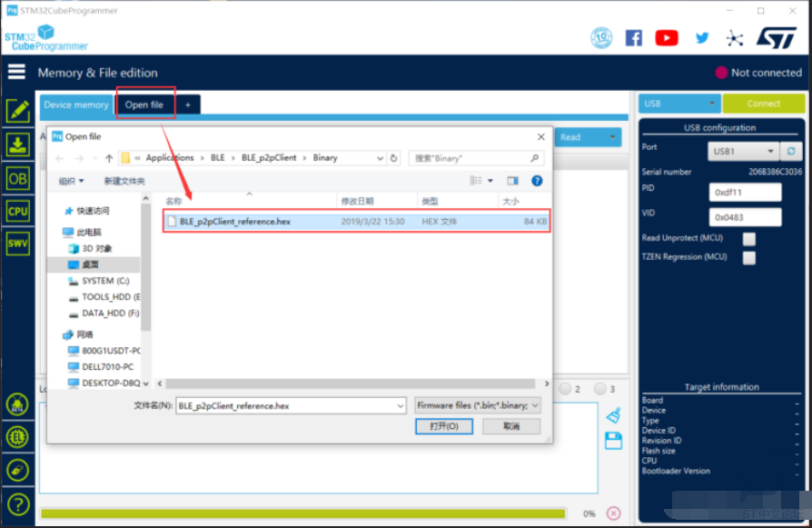Screen dimensions: 812x528
Task: Select BLE_p2pClient_reference.hex file
Action: click(356, 221)
